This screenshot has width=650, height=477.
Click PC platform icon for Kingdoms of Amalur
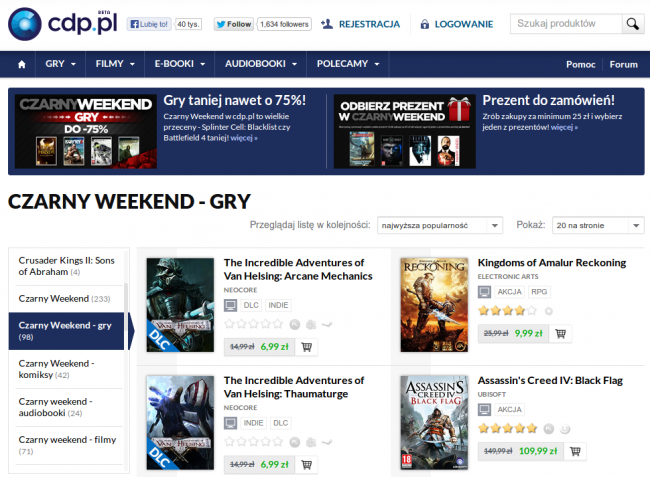click(484, 292)
